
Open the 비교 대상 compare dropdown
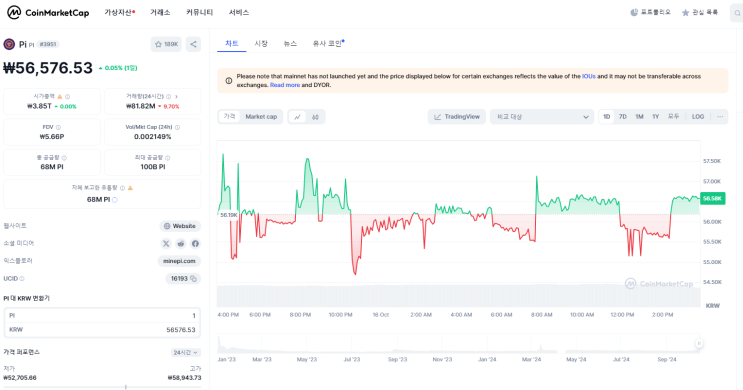[x=542, y=117]
